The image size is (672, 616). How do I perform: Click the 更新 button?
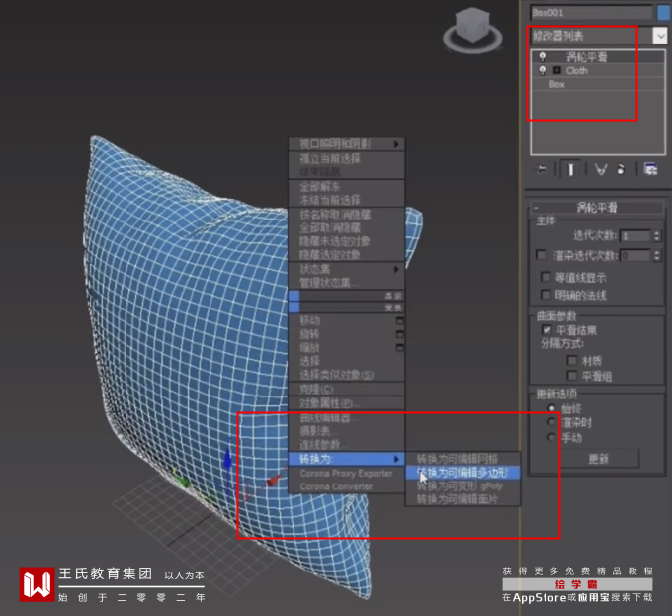[598, 459]
